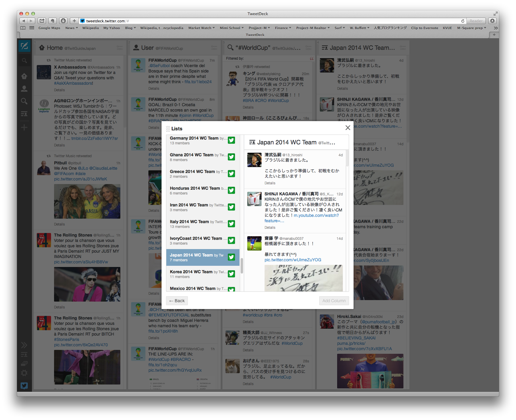The image size is (516, 420).
Task: Open the Show Reading List book icon
Action: (23, 28)
